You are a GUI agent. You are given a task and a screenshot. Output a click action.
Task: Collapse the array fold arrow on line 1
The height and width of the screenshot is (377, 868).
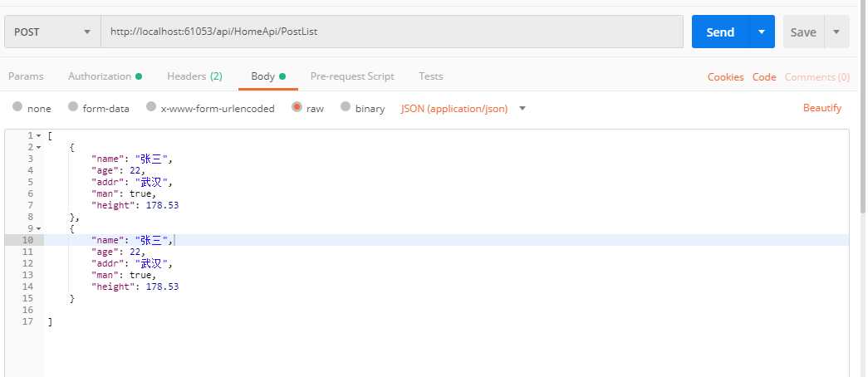pos(39,135)
